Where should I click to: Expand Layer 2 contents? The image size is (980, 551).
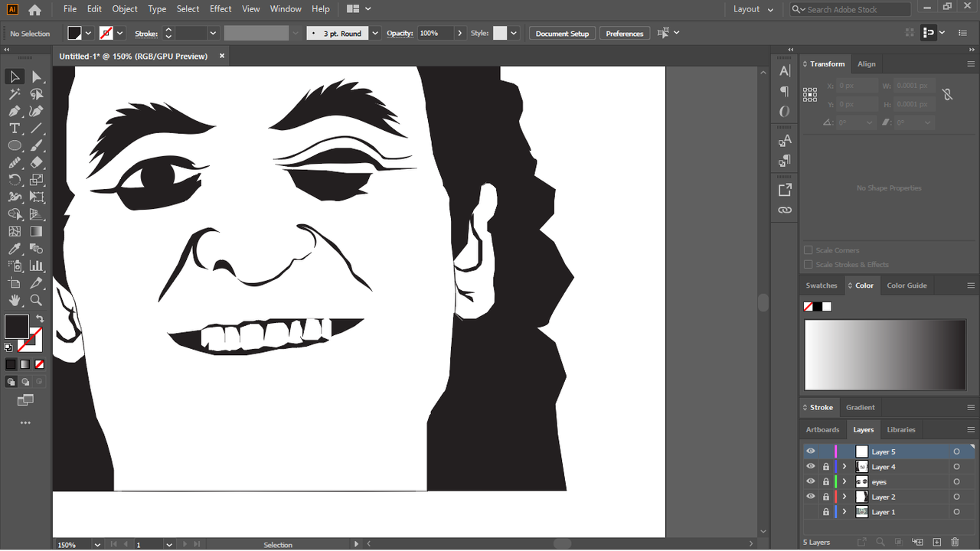[x=844, y=497]
